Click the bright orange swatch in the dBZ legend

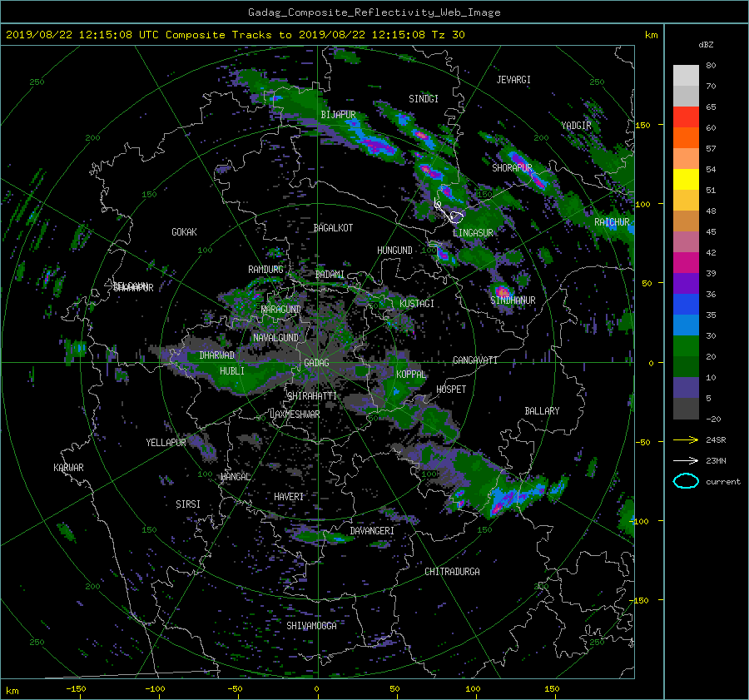point(686,138)
